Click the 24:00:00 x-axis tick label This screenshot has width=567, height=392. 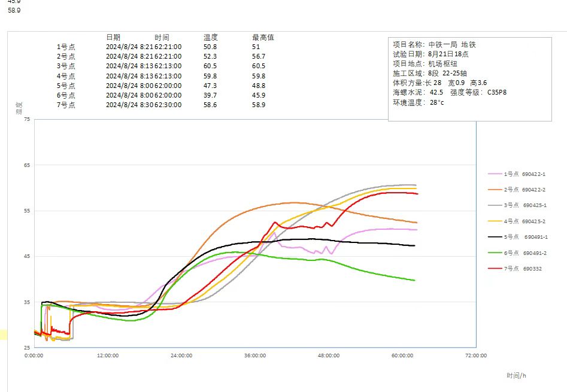[181, 355]
